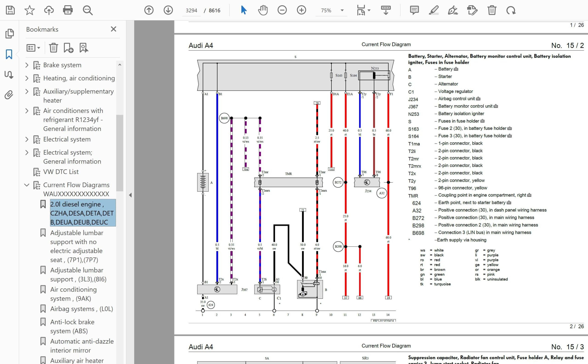588x364 pixels.
Task: Open the VW DTC List bookmark
Action: pos(61,172)
